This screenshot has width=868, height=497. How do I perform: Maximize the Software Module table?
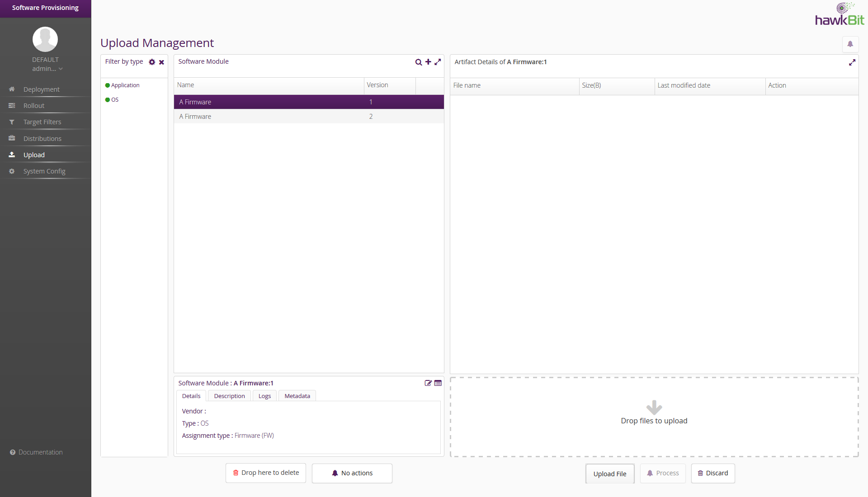pyautogui.click(x=438, y=62)
